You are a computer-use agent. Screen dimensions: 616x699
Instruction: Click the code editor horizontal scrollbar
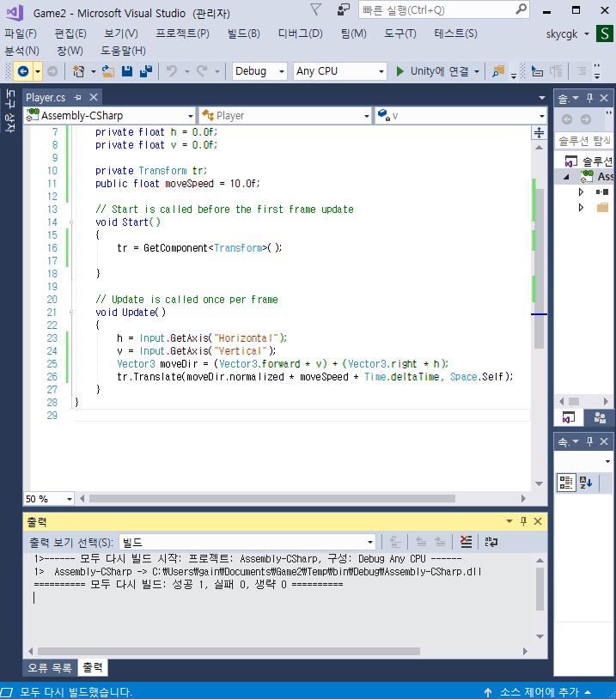[272, 498]
